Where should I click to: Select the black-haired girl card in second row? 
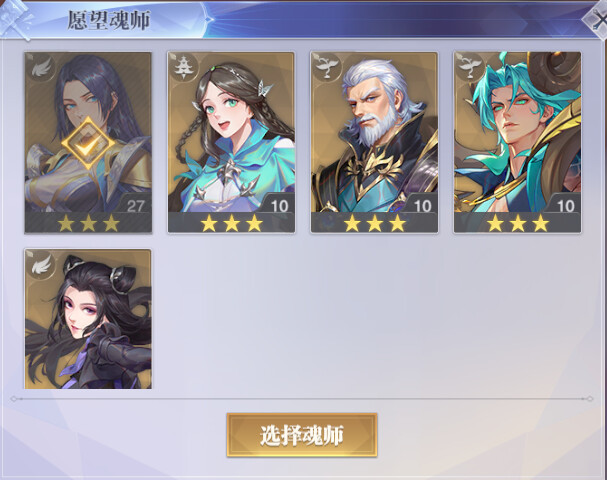pos(88,319)
